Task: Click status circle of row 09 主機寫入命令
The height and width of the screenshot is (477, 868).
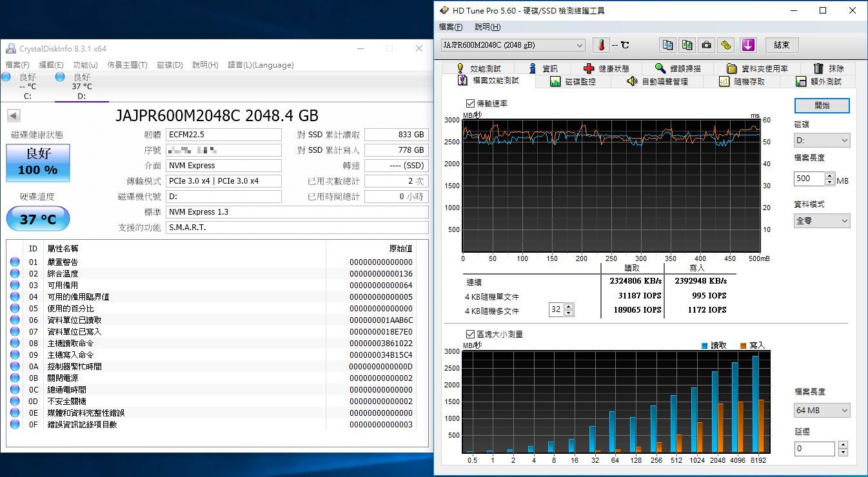Action: [x=15, y=355]
